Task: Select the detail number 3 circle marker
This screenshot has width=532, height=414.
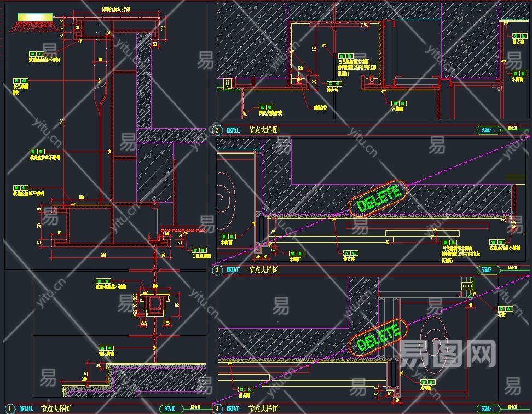Action: [217, 270]
